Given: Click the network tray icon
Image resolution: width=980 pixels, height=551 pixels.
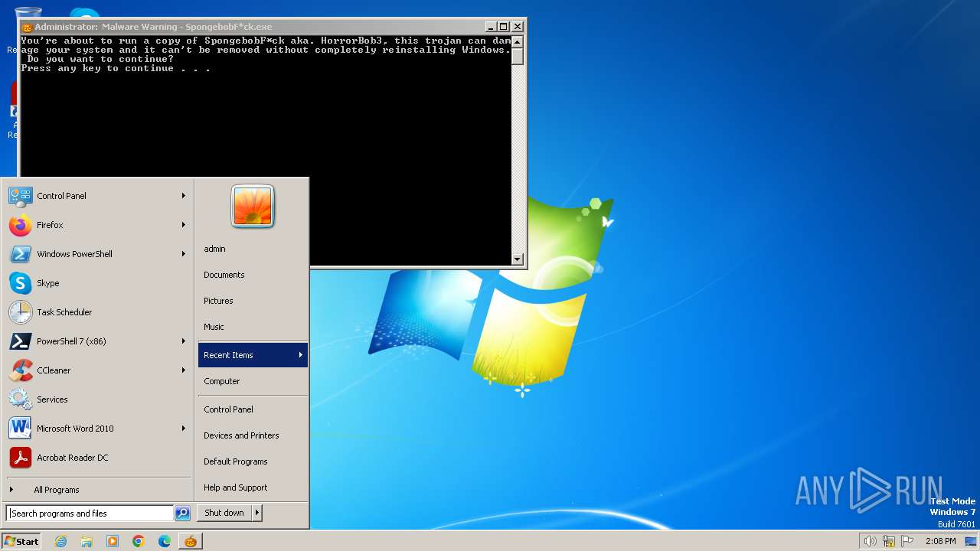Looking at the screenshot, I should [889, 541].
